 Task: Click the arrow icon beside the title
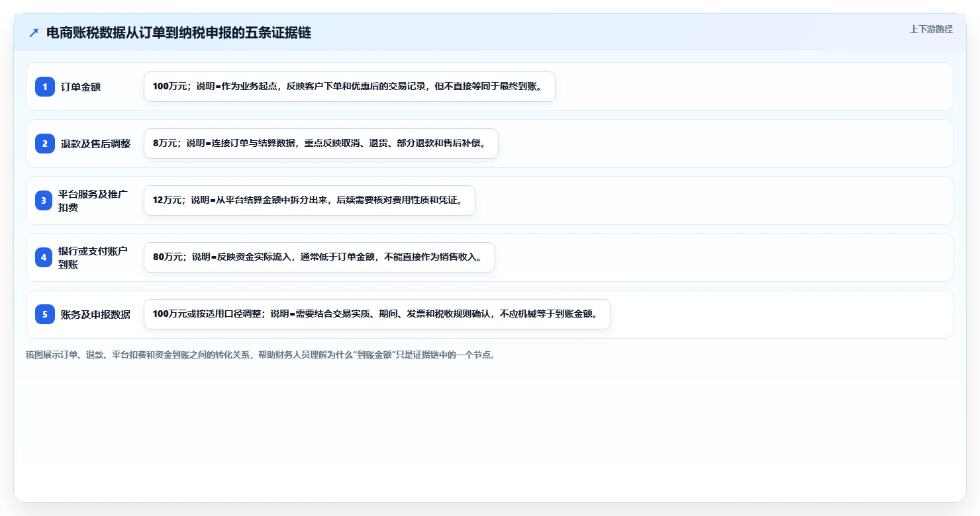(34, 33)
